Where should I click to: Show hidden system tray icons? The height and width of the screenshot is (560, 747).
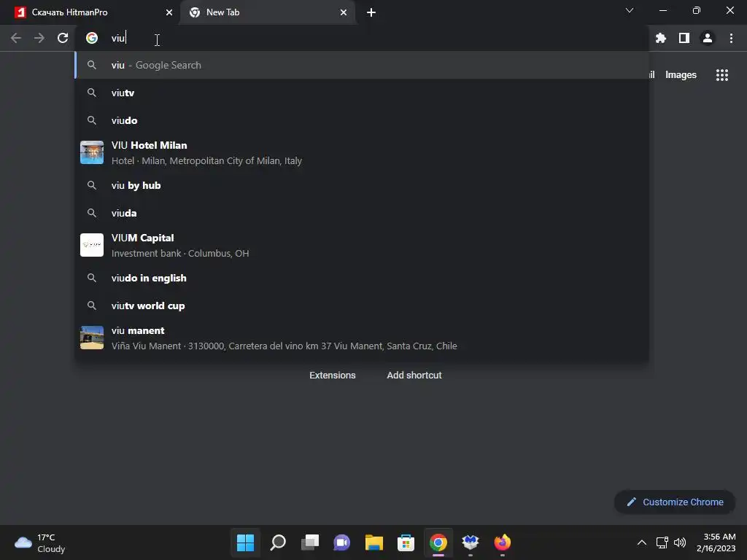pos(642,542)
